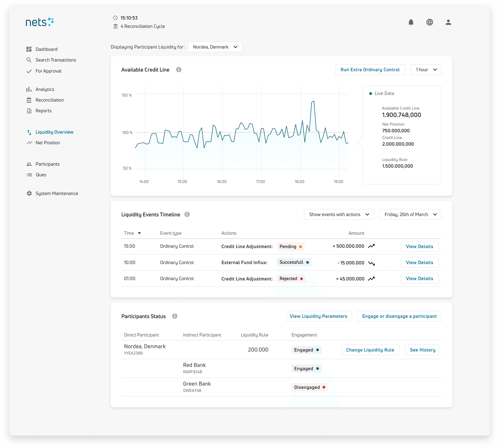Open Ques menu item
This screenshot has height=448, width=499.
pos(41,175)
